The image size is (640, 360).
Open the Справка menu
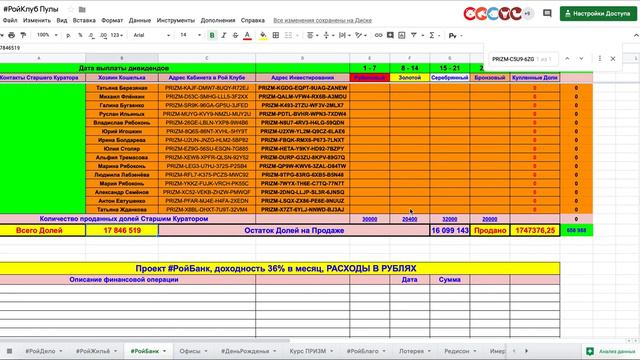[253, 20]
